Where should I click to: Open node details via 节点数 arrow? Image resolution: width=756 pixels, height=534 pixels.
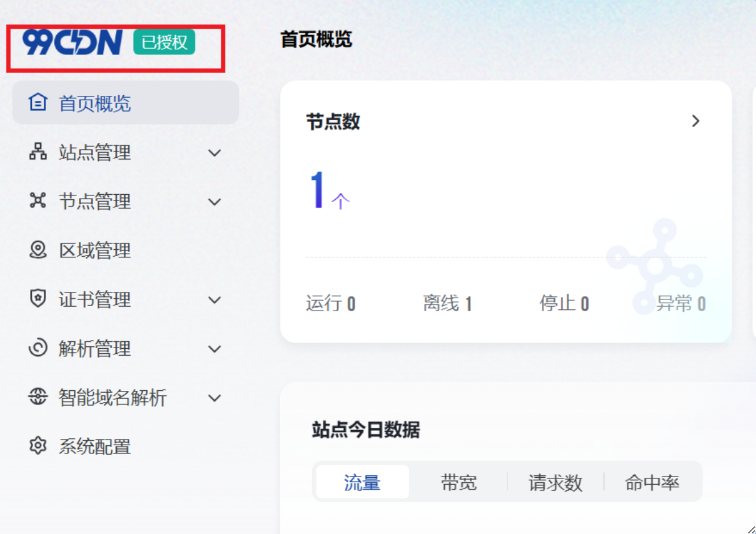pyautogui.click(x=696, y=121)
